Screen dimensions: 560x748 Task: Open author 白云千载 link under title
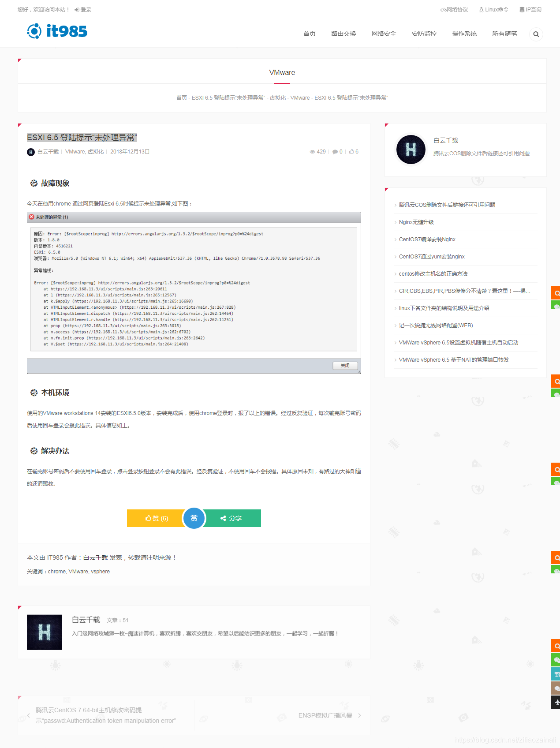(48, 152)
